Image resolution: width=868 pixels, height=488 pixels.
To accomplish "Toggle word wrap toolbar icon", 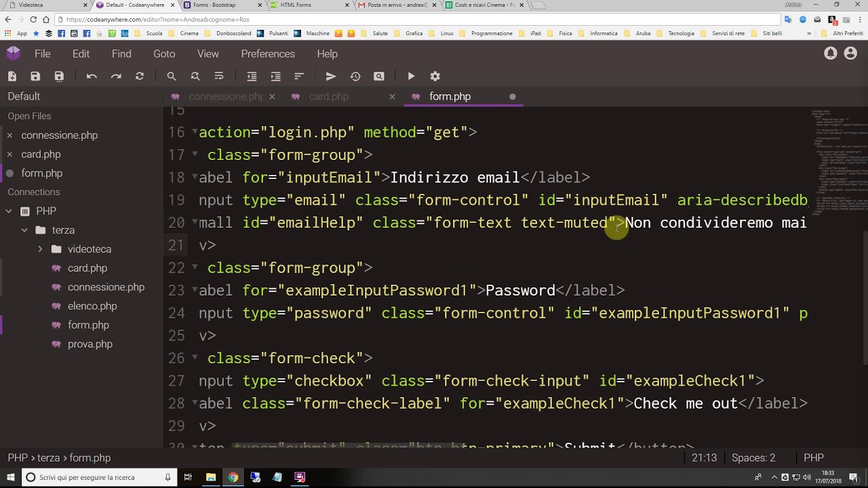I will coord(218,77).
